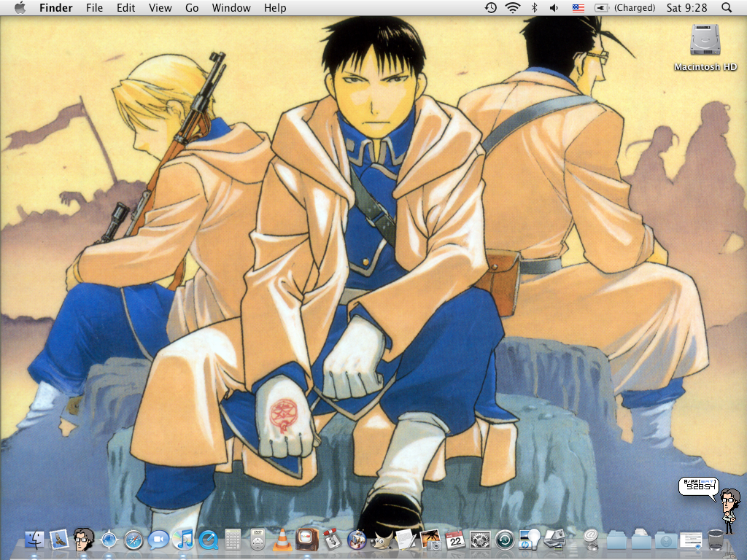Open Spotlight search magnifying glass

click(x=727, y=7)
